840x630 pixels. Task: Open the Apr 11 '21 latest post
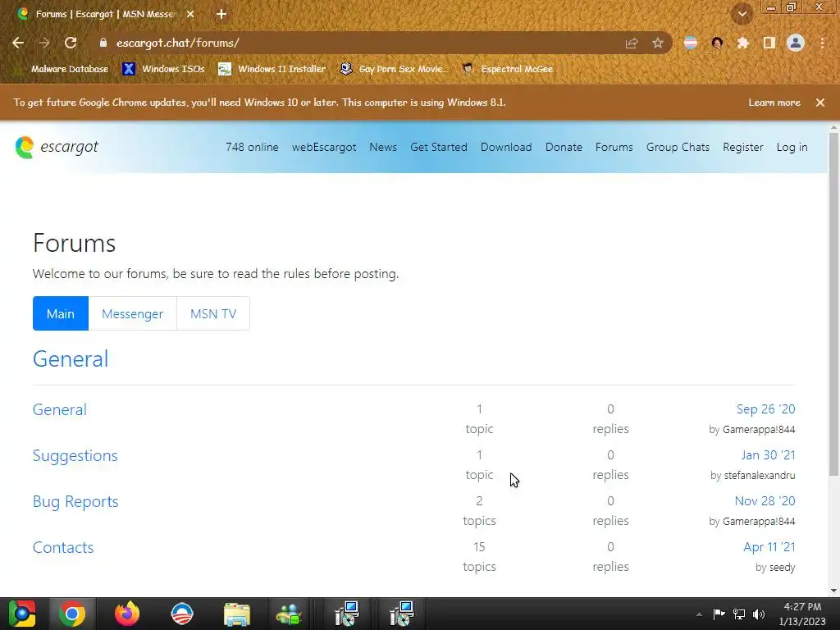pos(769,547)
